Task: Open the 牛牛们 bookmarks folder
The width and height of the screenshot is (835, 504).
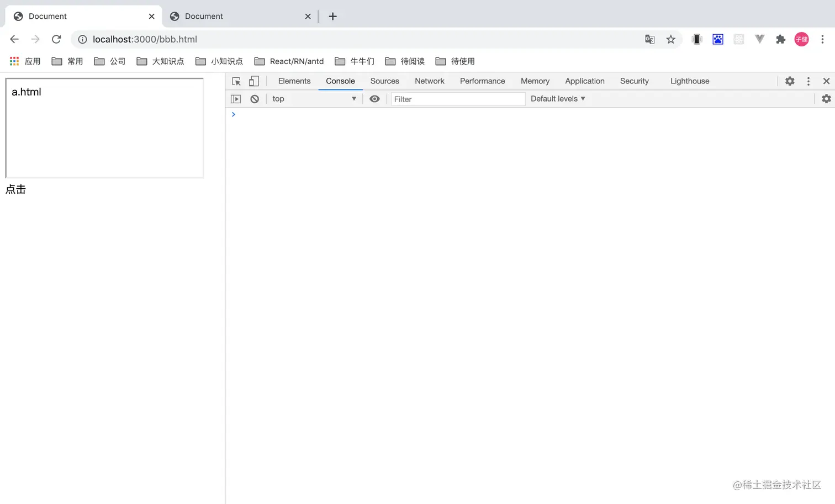Action: point(355,61)
